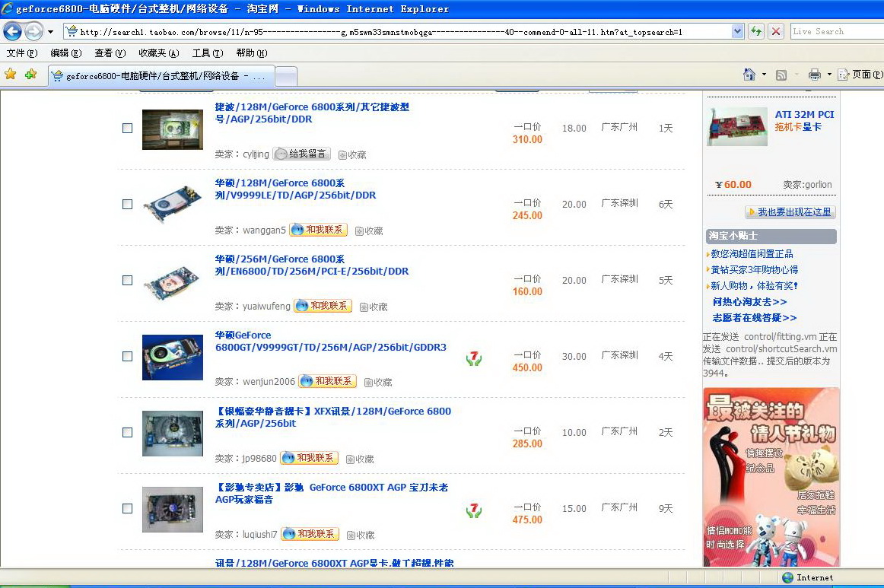Image resolution: width=884 pixels, height=588 pixels.
Task: Stop loading with the red X icon
Action: pos(776,32)
